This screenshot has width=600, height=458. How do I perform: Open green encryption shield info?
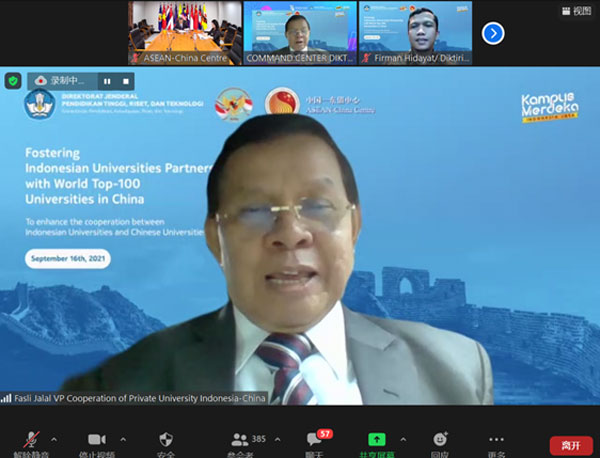click(x=13, y=81)
